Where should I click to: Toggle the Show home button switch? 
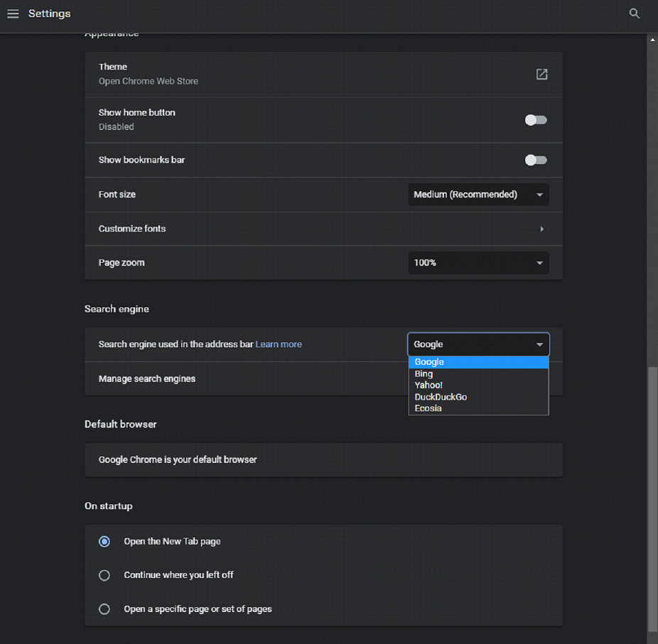tap(536, 120)
